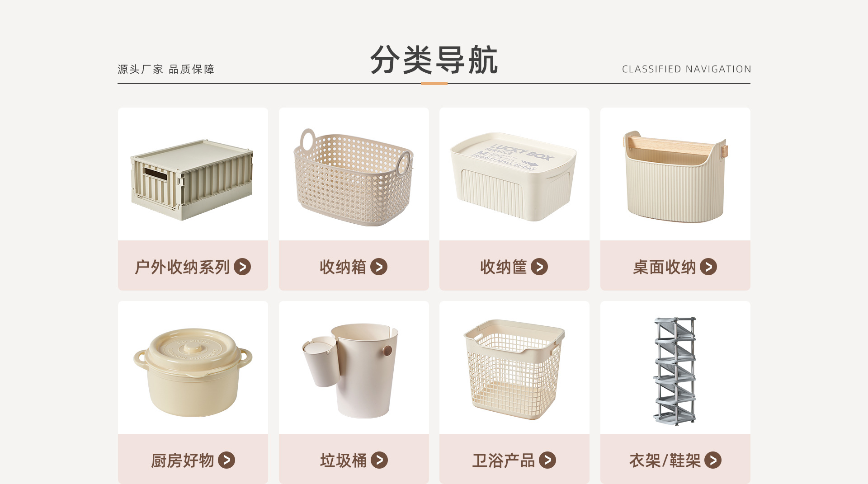This screenshot has width=868, height=484.
Task: Click the arrow icon beside 卫浴产品
Action: pyautogui.click(x=547, y=460)
